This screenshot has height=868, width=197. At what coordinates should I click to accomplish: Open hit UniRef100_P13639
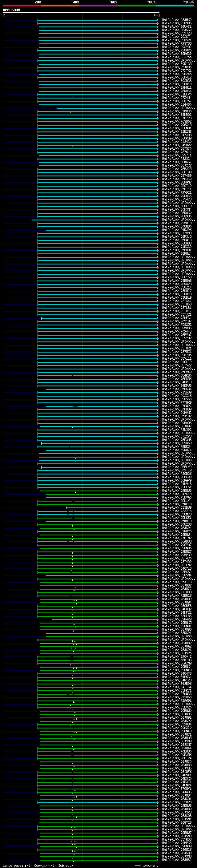coord(177,392)
